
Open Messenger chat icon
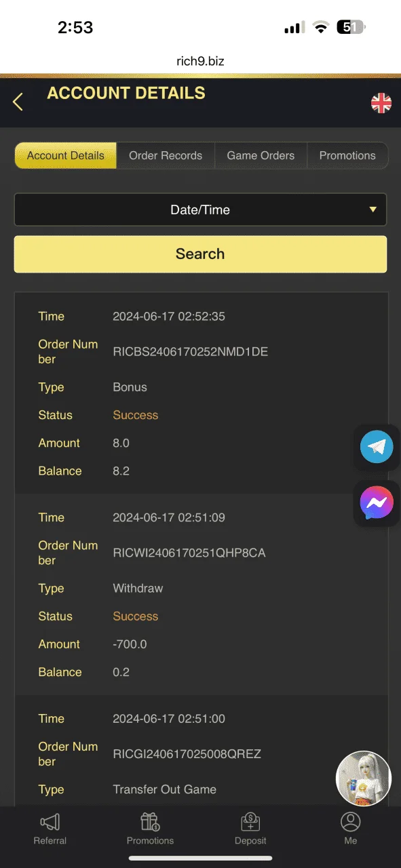pyautogui.click(x=377, y=502)
